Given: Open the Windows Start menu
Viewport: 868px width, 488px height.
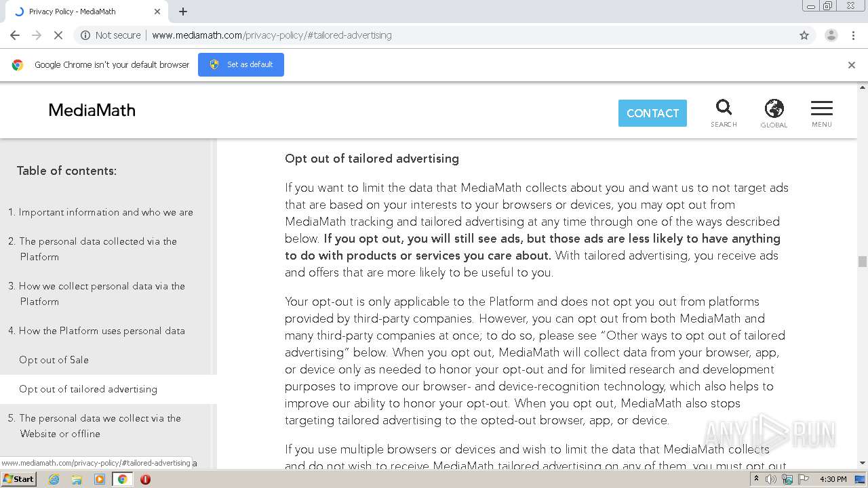Looking at the screenshot, I should [x=19, y=479].
